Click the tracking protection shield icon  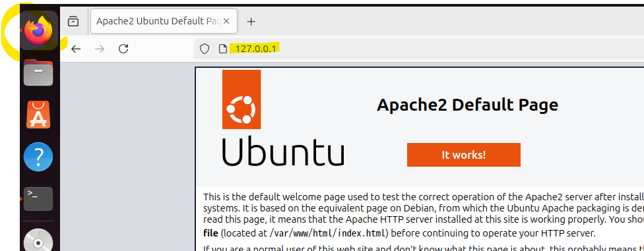tap(205, 49)
